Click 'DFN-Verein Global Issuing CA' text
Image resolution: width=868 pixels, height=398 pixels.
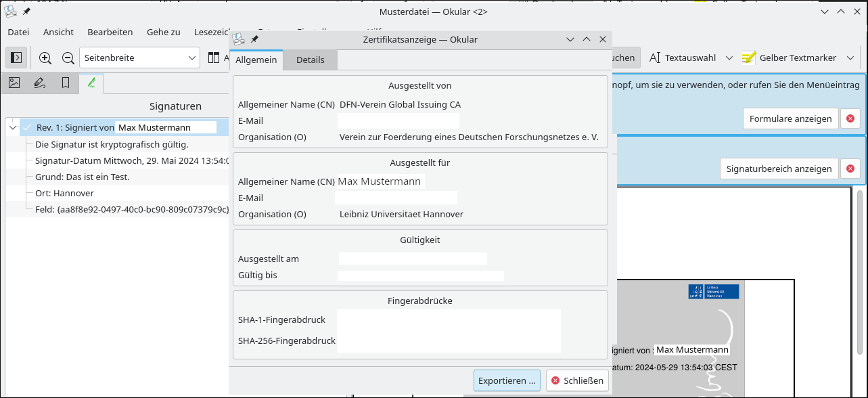click(x=400, y=105)
